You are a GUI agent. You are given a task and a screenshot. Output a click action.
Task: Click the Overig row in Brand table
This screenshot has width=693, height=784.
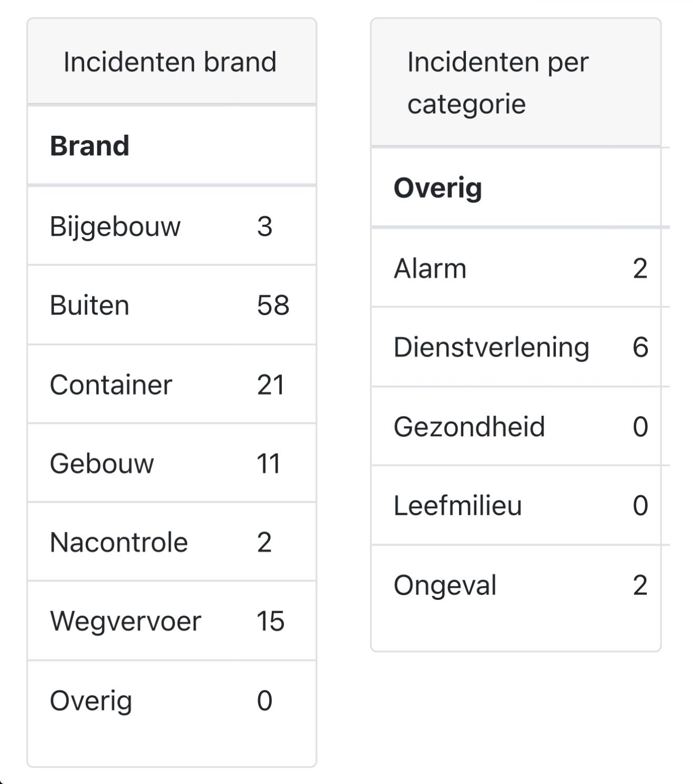(91, 701)
